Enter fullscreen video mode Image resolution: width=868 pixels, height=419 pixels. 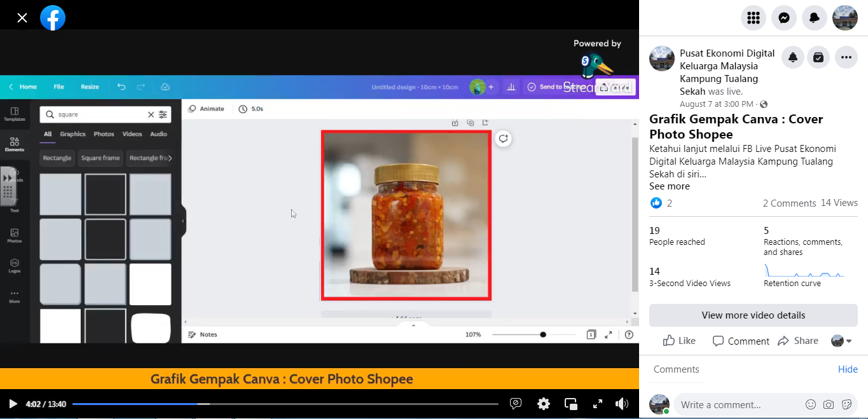[598, 404]
